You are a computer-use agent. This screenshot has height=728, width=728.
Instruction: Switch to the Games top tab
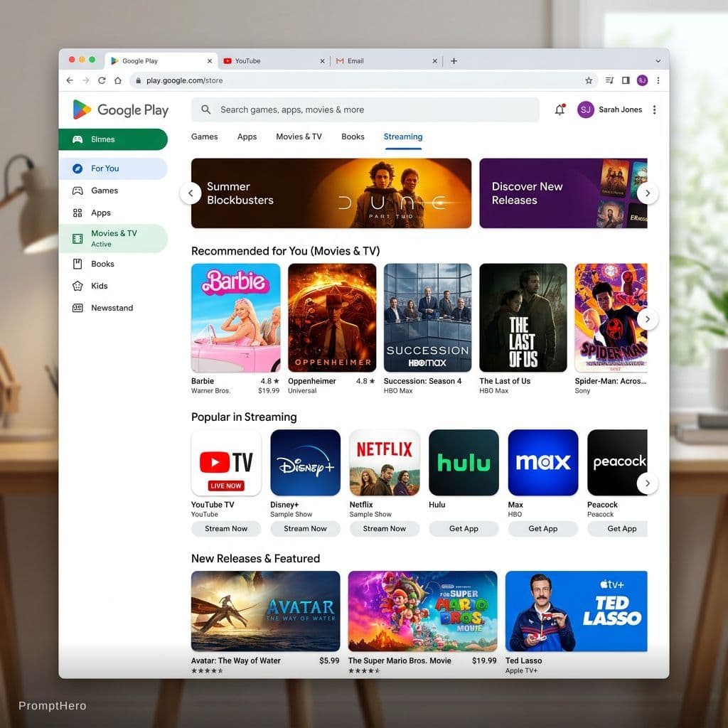204,136
